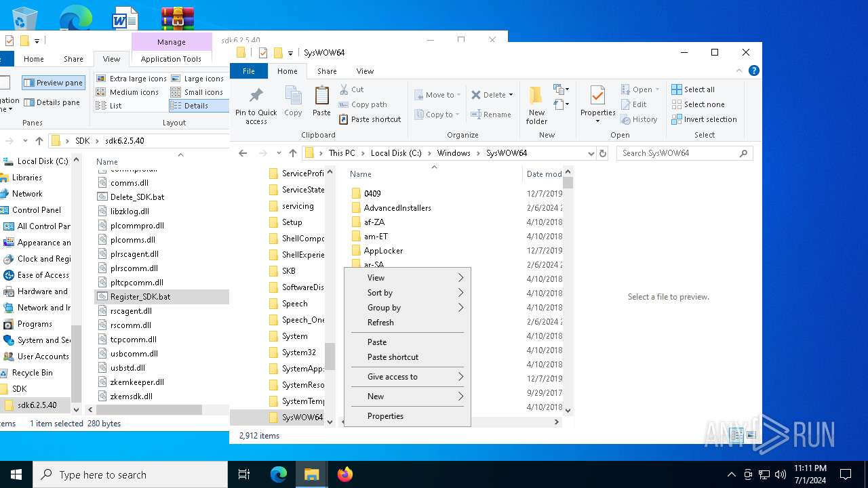Screen dimensions: 868x488
Task: Select Extra large icons layout
Action: pos(132,79)
